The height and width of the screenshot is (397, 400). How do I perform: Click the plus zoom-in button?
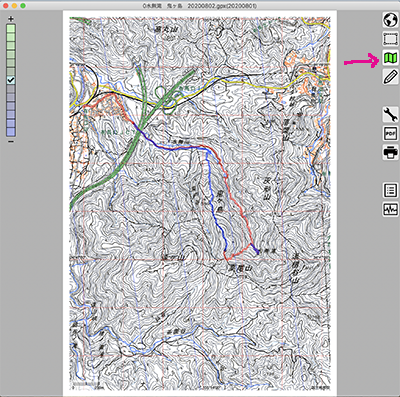coord(11,19)
